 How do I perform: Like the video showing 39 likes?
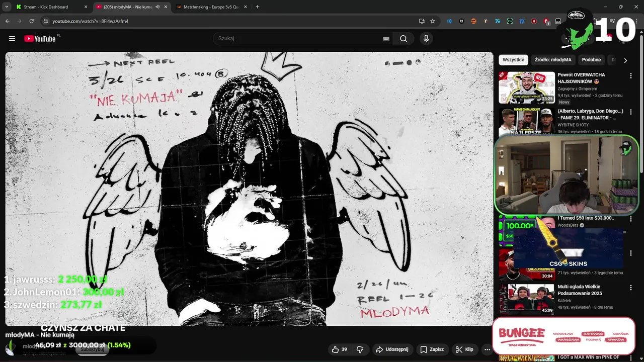tap(339, 349)
